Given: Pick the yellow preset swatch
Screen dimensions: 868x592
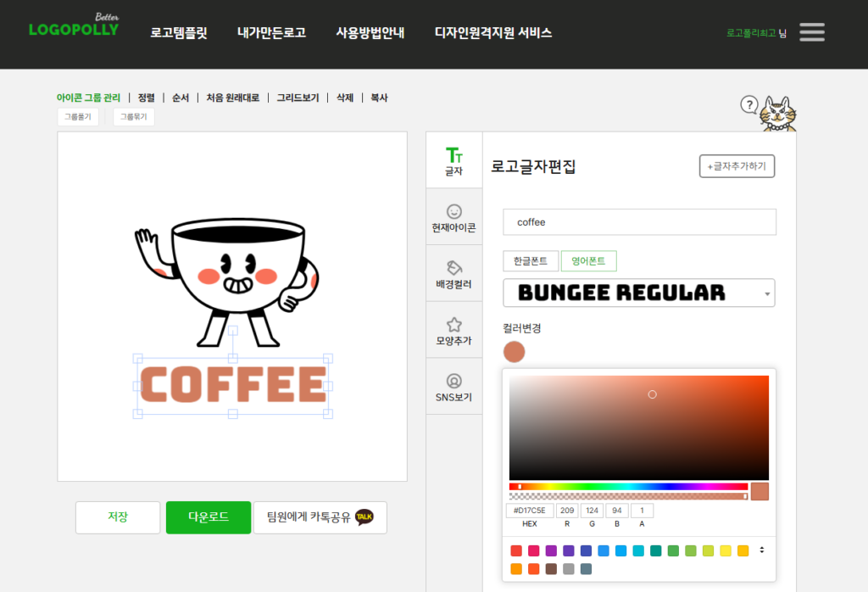Looking at the screenshot, I should 726,550.
